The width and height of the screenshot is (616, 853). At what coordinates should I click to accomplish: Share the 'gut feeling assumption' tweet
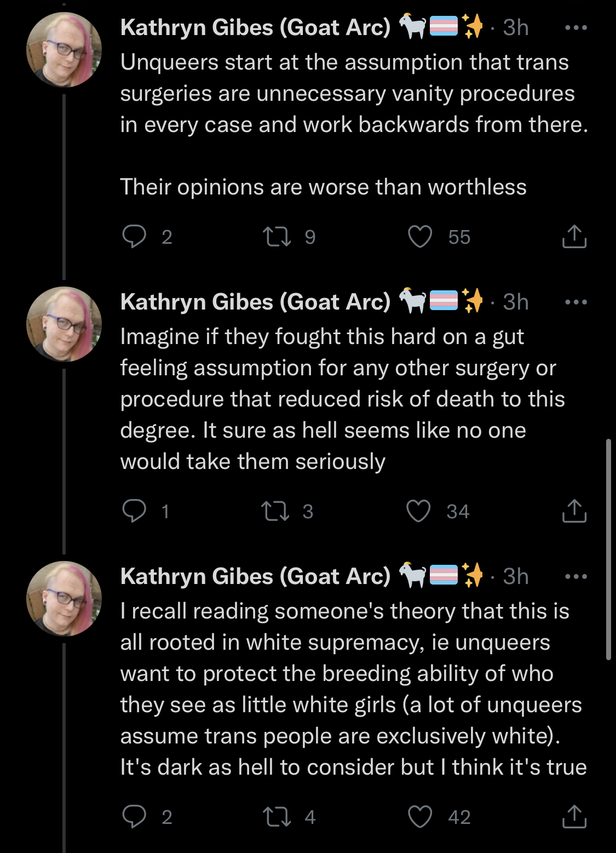pos(574,511)
